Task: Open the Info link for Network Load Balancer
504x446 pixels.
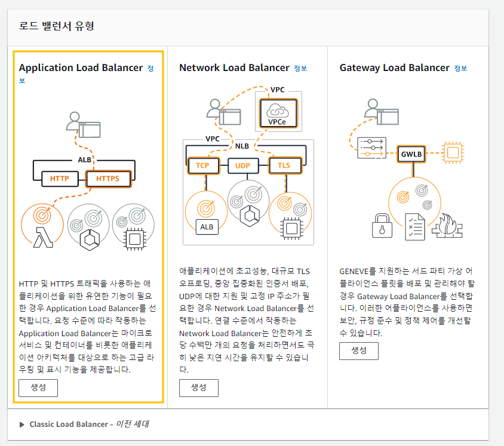Action: click(x=300, y=68)
